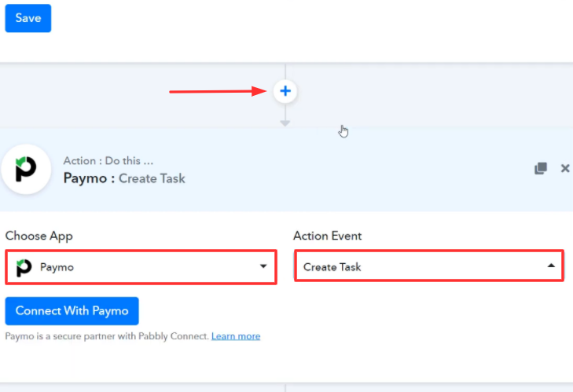Duplicate the Paymo Create Task step
This screenshot has width=573, height=392.
(541, 168)
